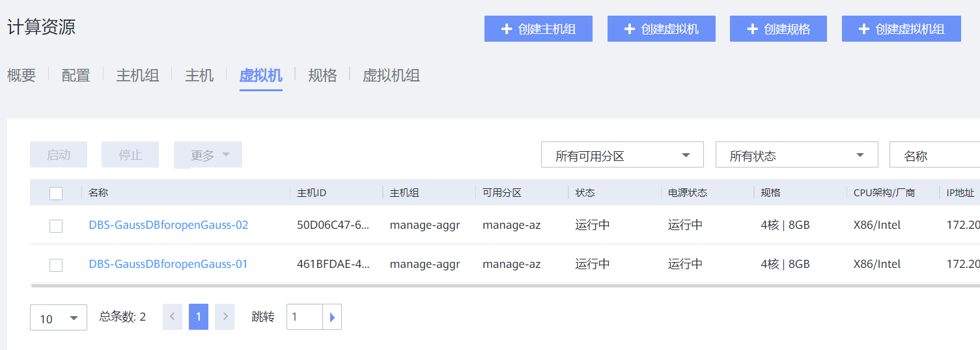The height and width of the screenshot is (350, 980).
Task: Toggle the select-all checkbox in table header
Action: (x=56, y=193)
